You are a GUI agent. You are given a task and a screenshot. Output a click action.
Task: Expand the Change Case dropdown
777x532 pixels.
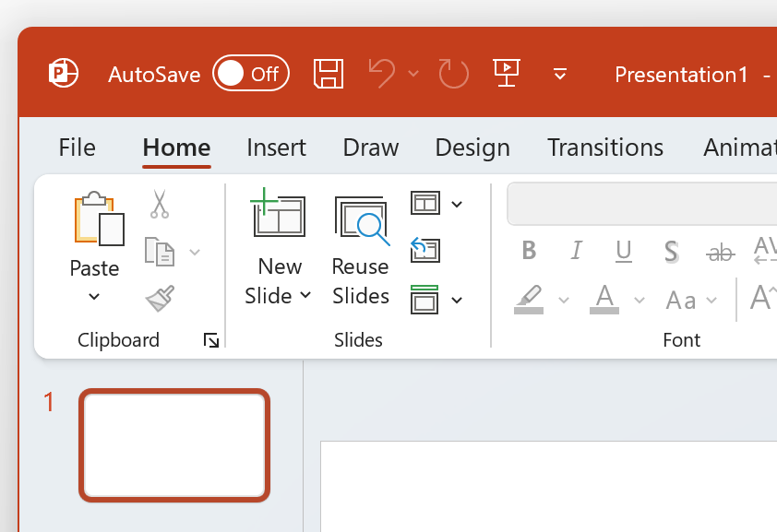pyautogui.click(x=711, y=300)
